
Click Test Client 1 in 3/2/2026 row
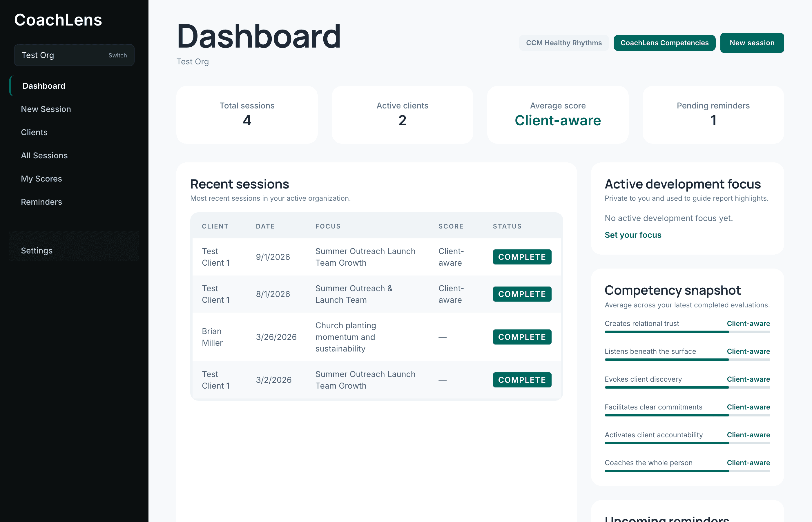click(216, 380)
